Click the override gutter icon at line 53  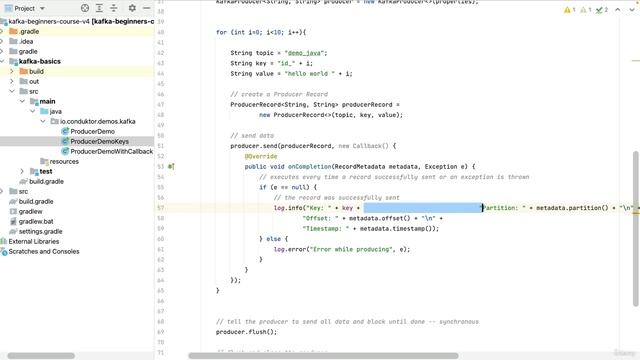click(x=171, y=167)
